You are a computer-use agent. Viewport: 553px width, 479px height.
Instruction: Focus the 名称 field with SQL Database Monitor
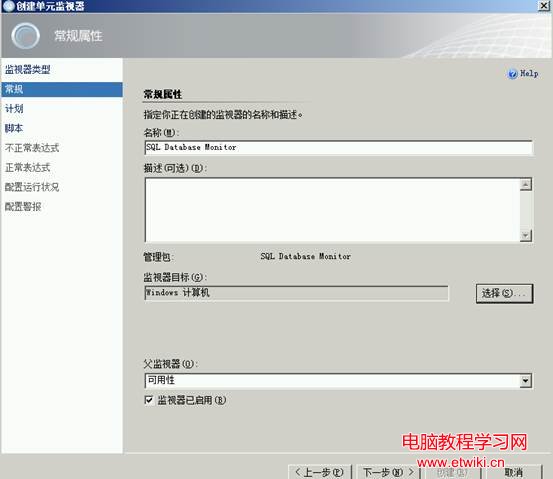click(339, 147)
